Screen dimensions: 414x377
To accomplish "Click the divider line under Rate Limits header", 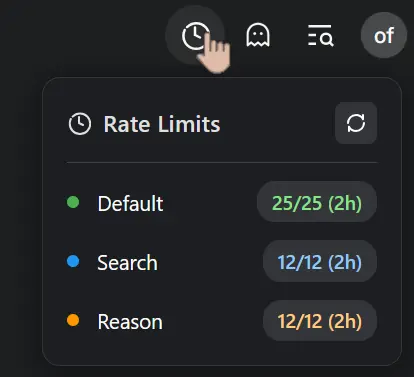I will tap(222, 162).
